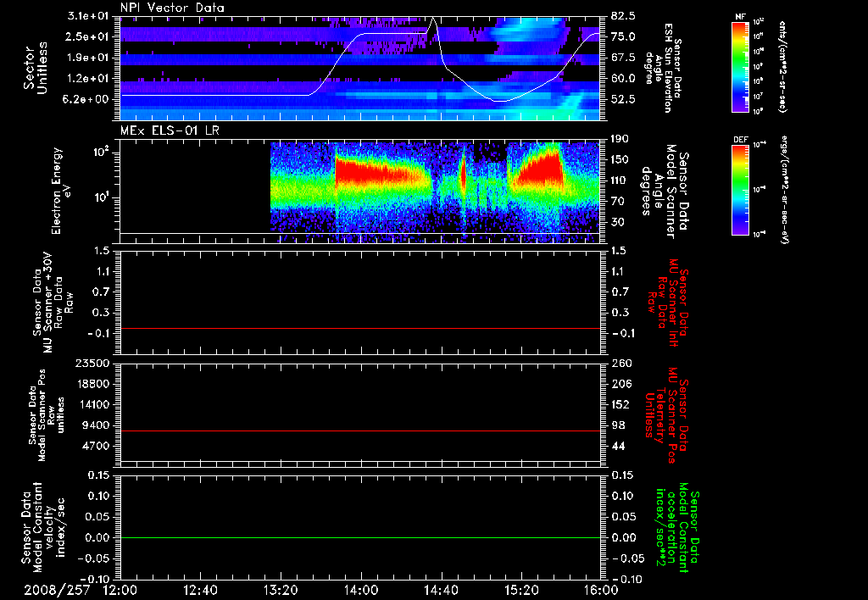
Task: Click the '206' telemetry tick value
Action: (620, 384)
